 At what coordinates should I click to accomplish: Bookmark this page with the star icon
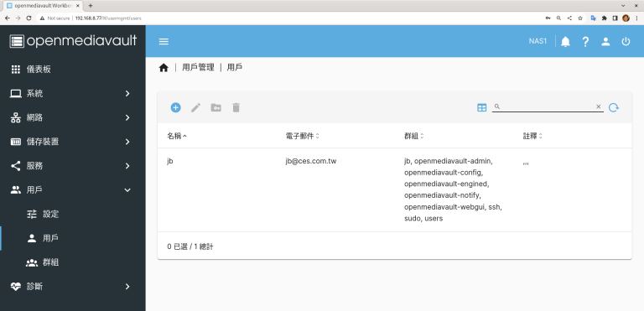[x=580, y=18]
